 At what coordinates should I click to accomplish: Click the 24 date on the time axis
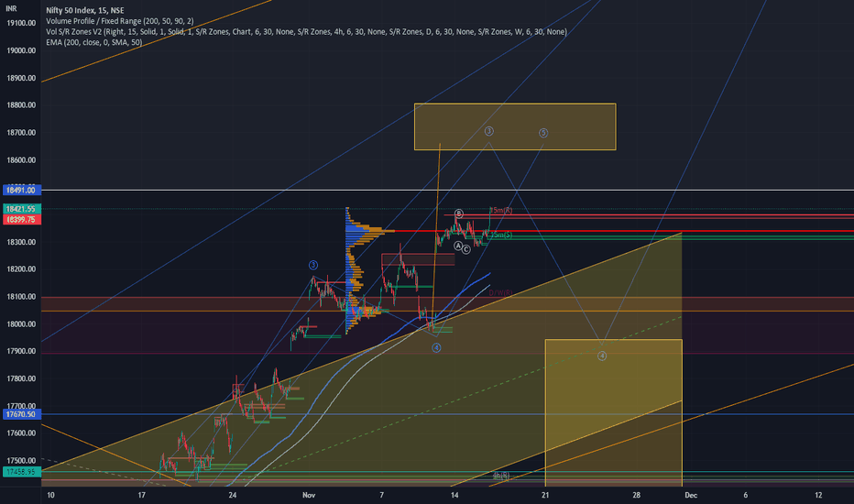point(233,495)
